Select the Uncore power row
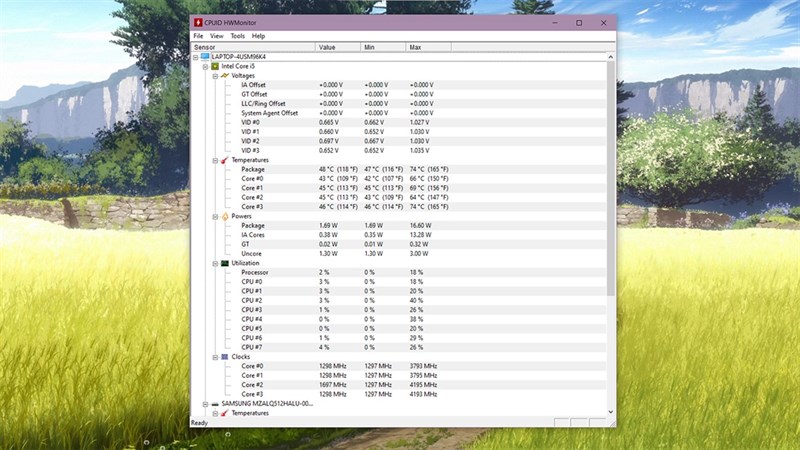This screenshot has height=450, width=800. (423, 254)
